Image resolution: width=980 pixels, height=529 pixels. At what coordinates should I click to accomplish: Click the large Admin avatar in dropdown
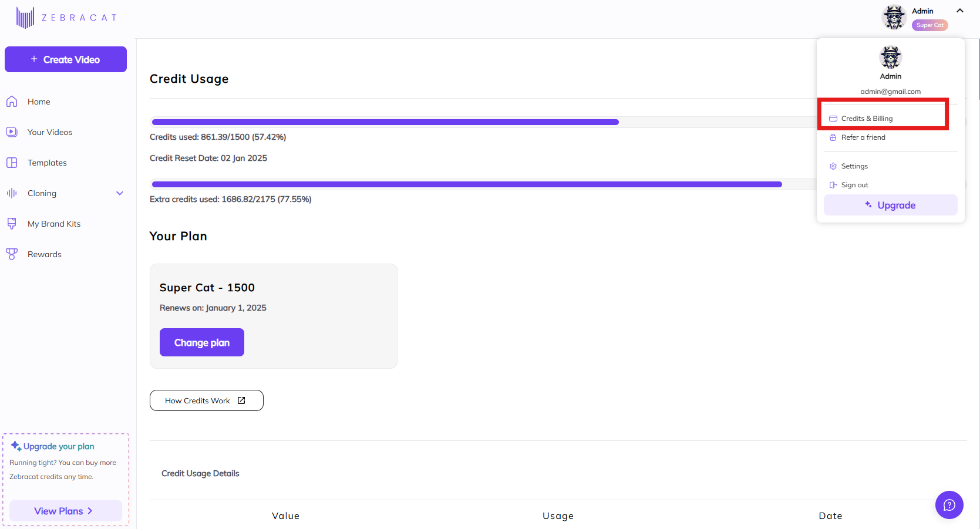click(891, 58)
